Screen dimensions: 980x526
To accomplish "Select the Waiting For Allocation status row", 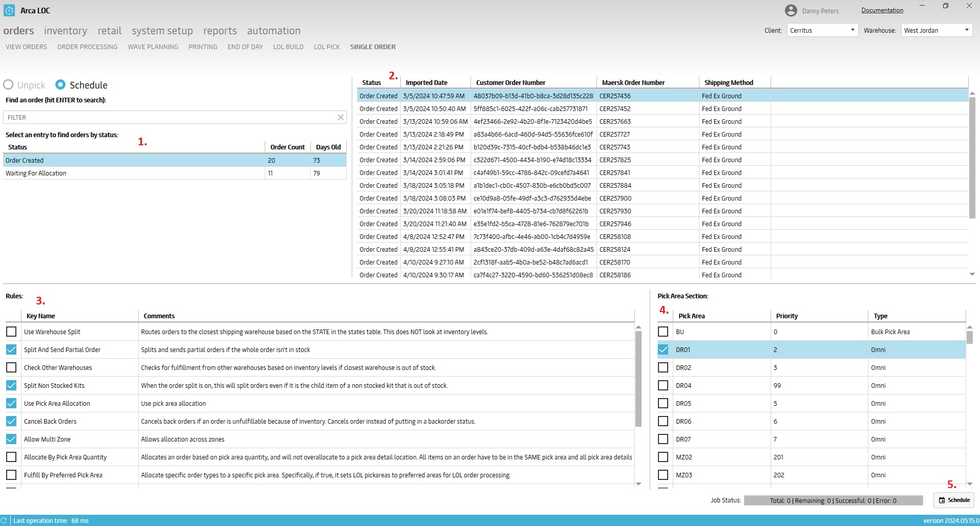I will [x=175, y=173].
